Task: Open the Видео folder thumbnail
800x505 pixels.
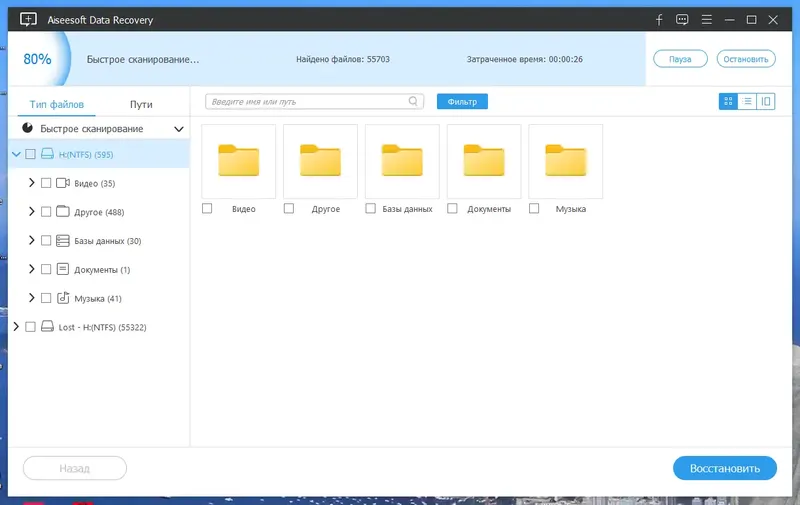Action: click(x=239, y=161)
